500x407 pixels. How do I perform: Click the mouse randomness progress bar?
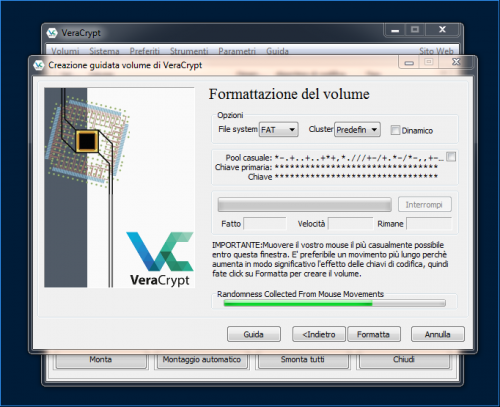tap(335, 303)
